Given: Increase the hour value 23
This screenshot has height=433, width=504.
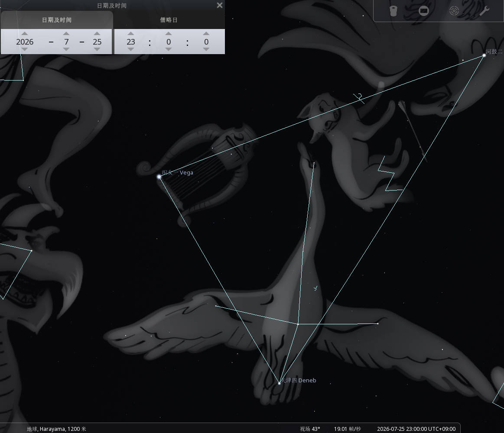Looking at the screenshot, I should point(130,33).
